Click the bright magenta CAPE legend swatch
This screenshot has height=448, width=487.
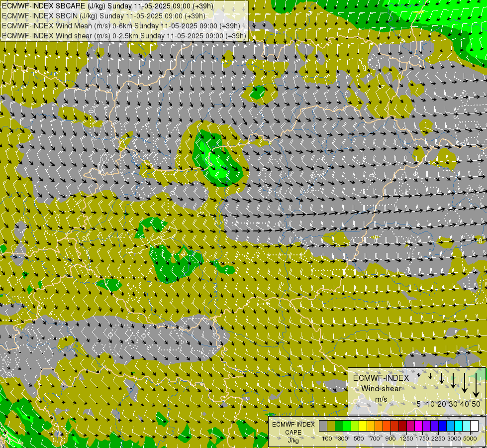pos(419,426)
